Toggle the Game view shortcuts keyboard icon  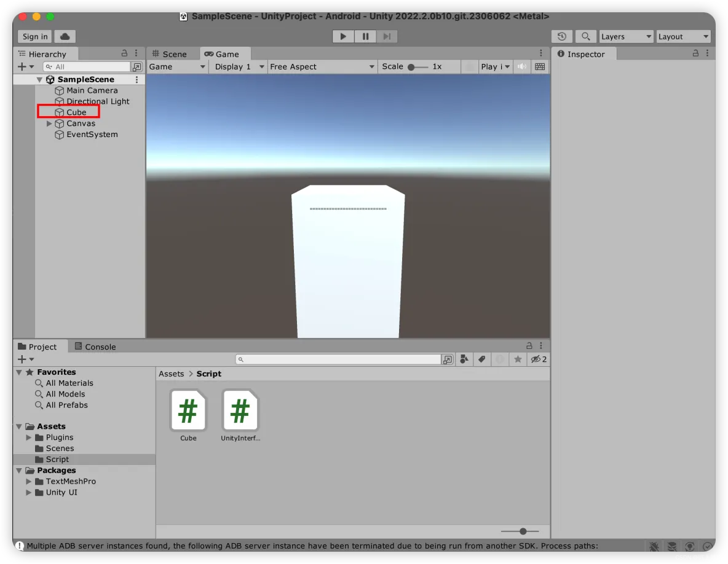(x=539, y=66)
